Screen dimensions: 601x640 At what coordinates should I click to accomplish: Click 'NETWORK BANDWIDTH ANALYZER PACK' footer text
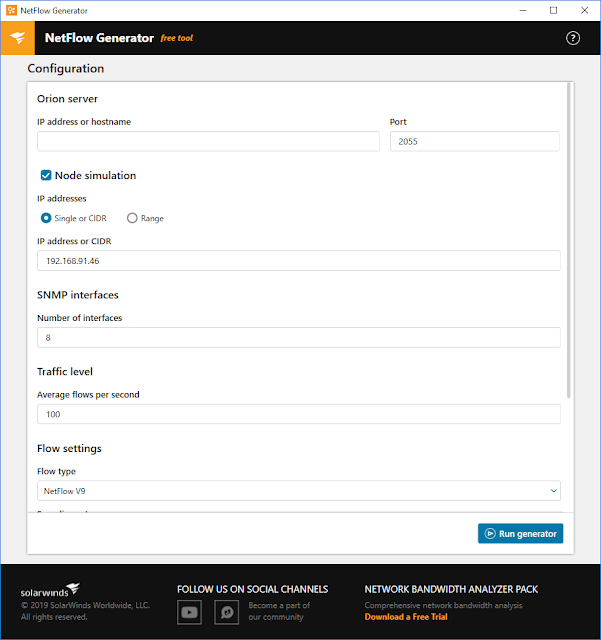451,589
